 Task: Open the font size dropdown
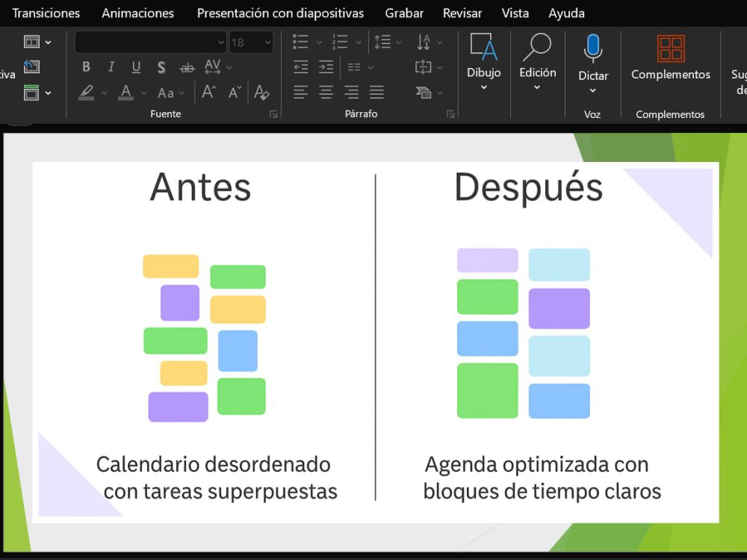(267, 43)
